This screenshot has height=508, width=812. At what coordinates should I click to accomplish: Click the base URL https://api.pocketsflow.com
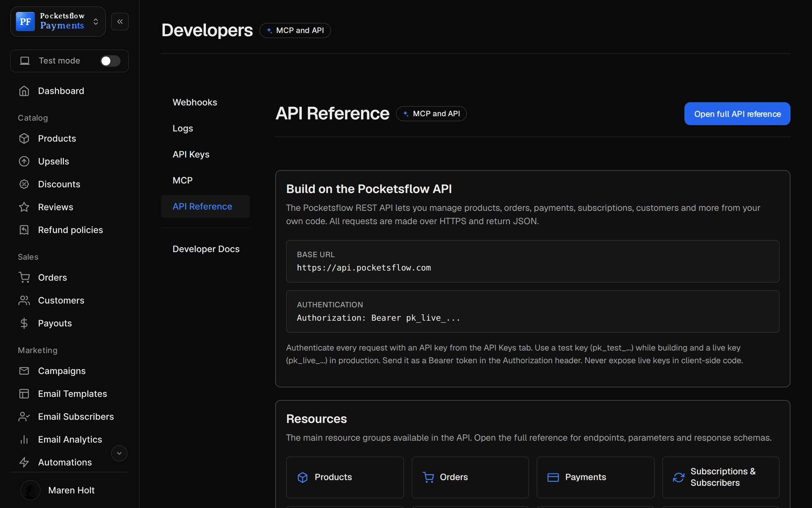364,268
